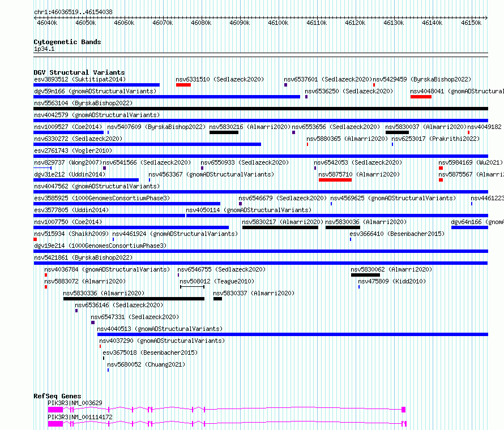Click nsv6536146 (Sedlazeck2020) label
The image size is (504, 430).
point(119,305)
